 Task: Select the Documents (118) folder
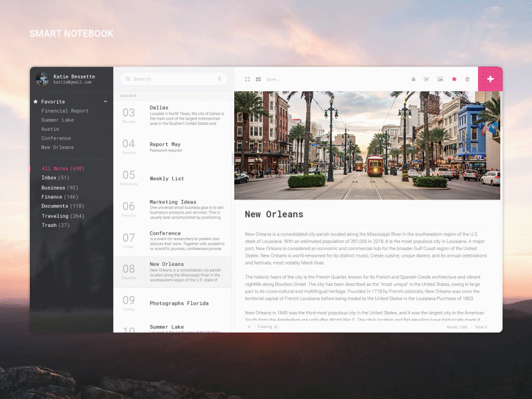(x=63, y=206)
